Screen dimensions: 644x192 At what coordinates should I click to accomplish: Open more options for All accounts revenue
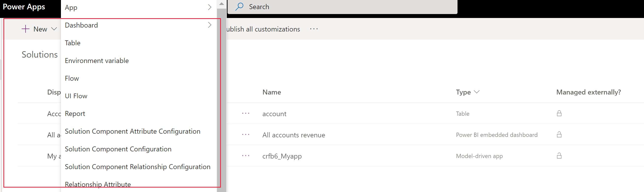[x=245, y=135]
